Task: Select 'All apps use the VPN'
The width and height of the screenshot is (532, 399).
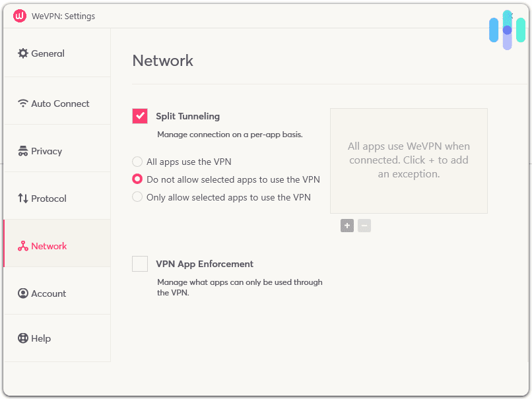Action: click(137, 162)
